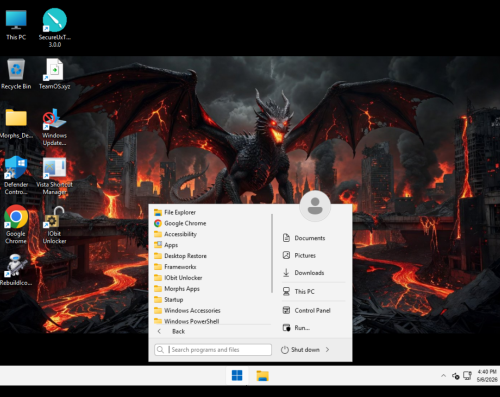Viewport: 500px width, 397px height.
Task: Open Control Panel from Start menu
Action: point(313,310)
